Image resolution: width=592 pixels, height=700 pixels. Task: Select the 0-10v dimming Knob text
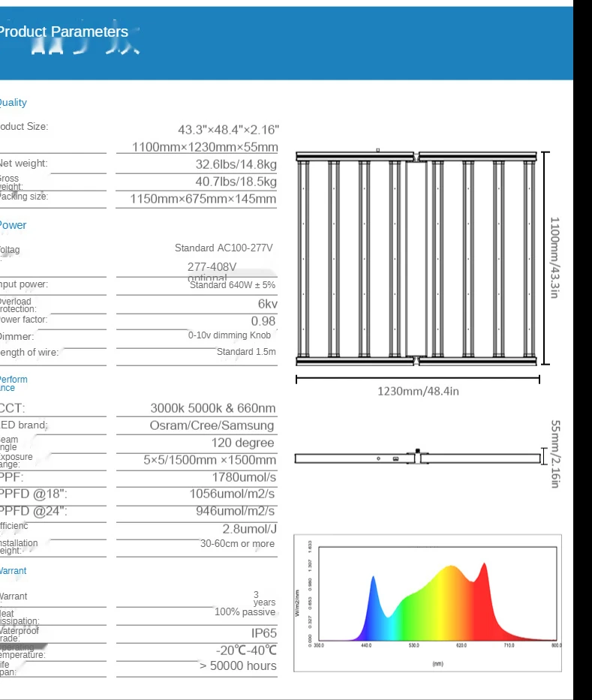pos(229,335)
